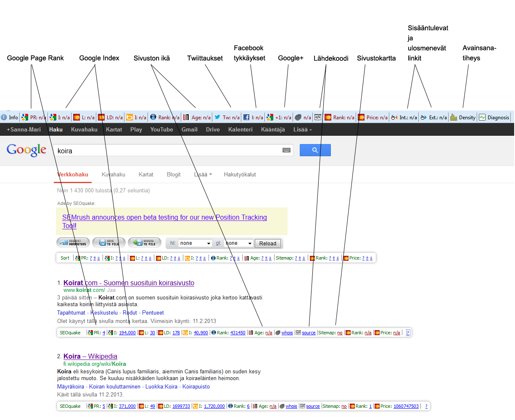This screenshot has height=420, width=515.
Task: Open page source code icon in top toolbar
Action: tap(318, 118)
